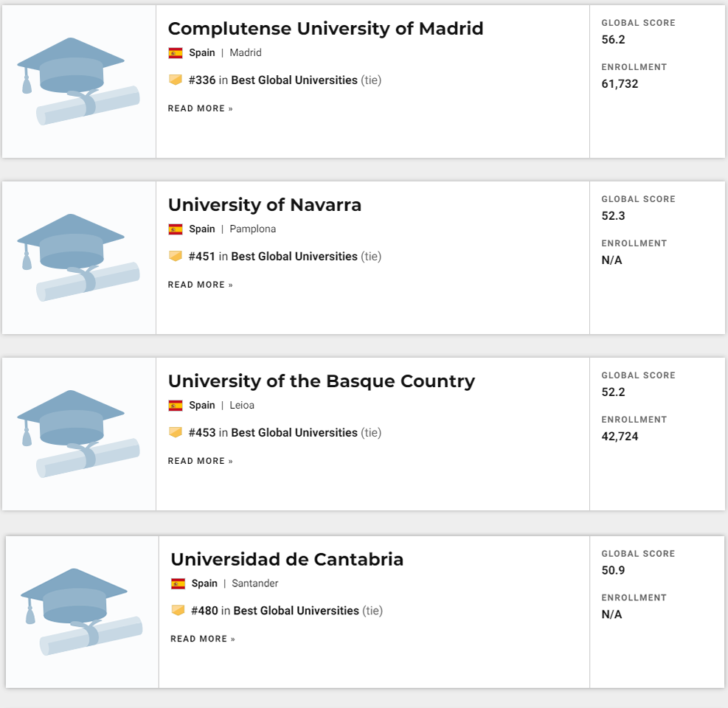Select the Universidad de Cantabria title

point(287,560)
